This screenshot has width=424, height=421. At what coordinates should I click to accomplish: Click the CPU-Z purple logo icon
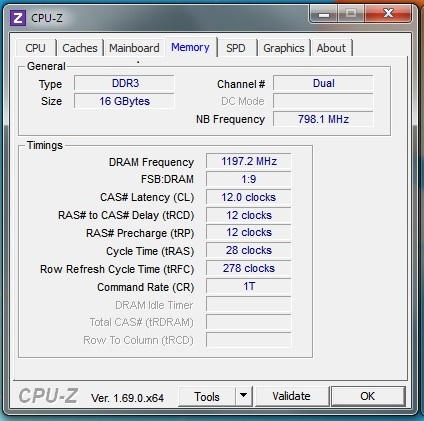point(18,18)
